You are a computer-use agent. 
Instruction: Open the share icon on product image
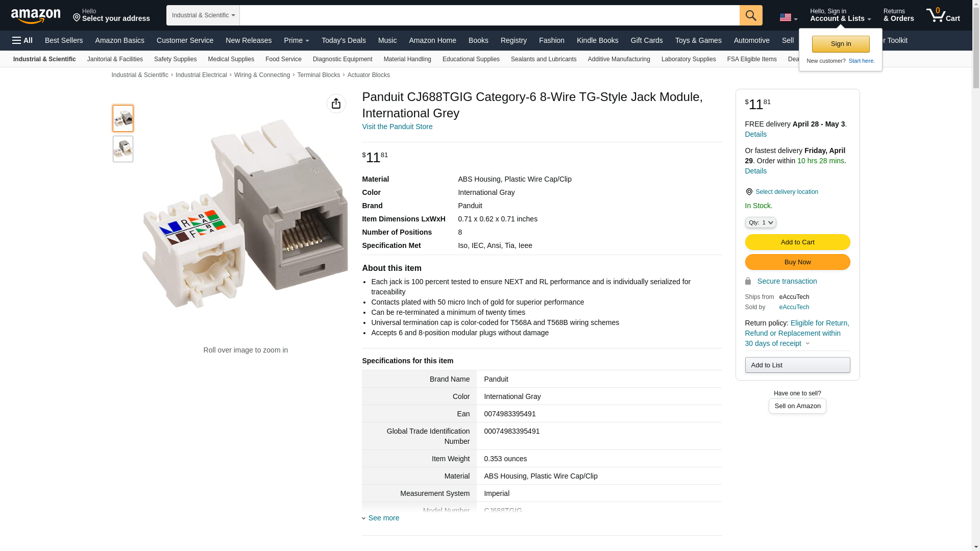[x=336, y=104]
